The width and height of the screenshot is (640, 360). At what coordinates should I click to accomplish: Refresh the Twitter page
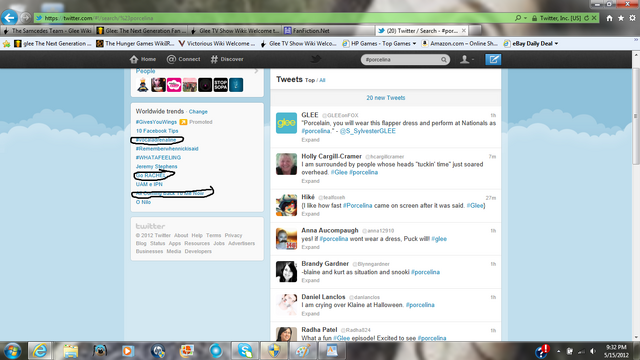tap(587, 18)
